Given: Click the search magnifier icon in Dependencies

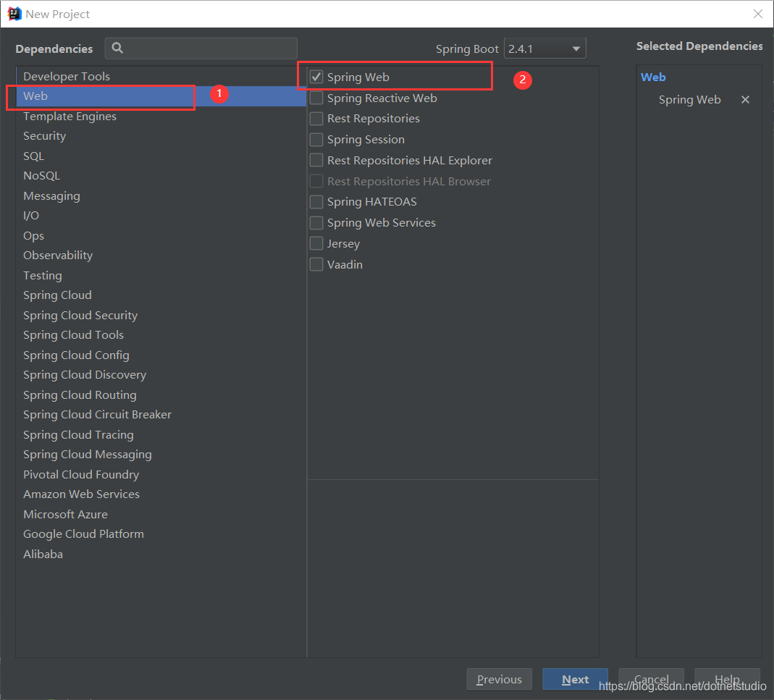Looking at the screenshot, I should pyautogui.click(x=117, y=48).
